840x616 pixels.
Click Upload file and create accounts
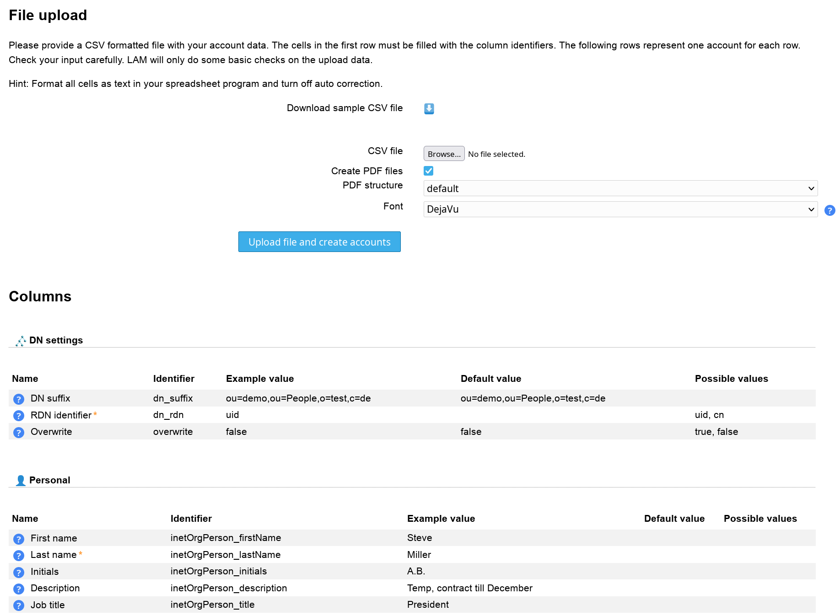click(x=319, y=242)
